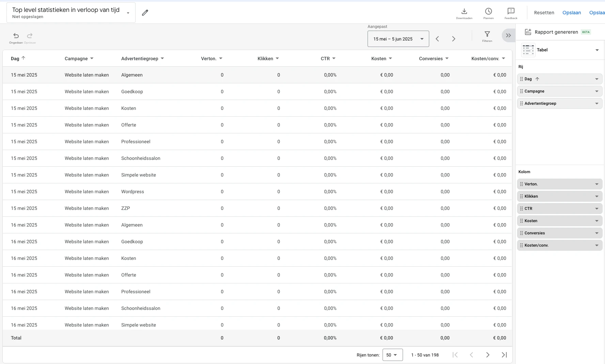
Task: Open the Filteren funnel icon
Action: tap(487, 34)
